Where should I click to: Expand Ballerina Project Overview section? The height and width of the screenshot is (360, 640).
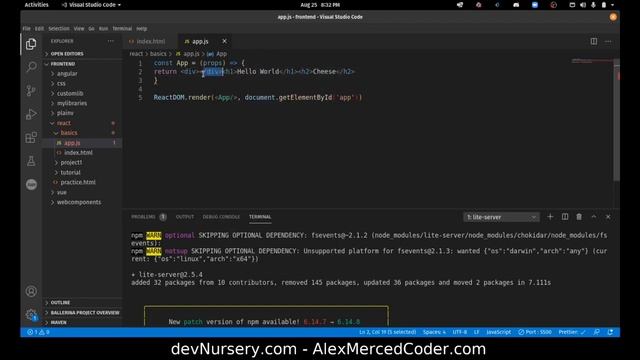tap(82, 313)
